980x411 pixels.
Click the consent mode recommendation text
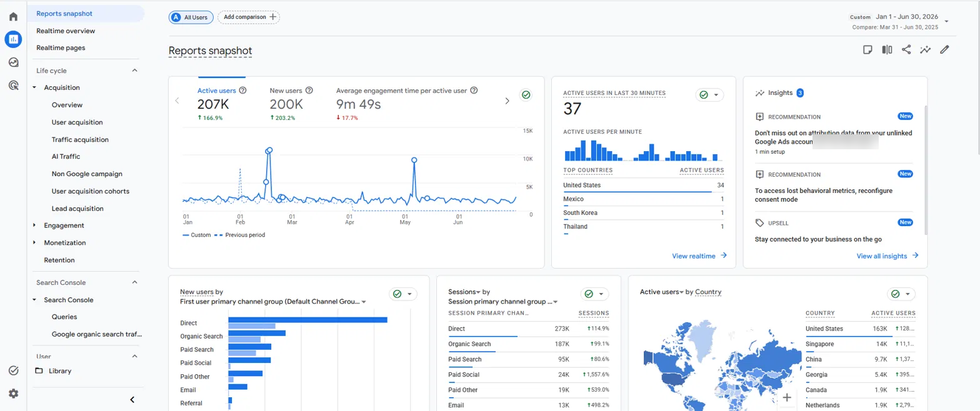pyautogui.click(x=822, y=195)
